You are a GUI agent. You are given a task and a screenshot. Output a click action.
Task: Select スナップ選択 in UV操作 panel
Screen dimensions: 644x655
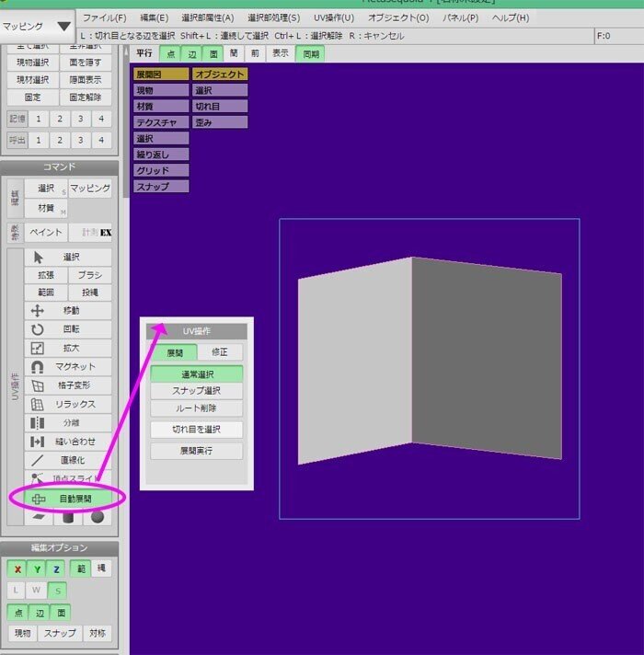pos(196,391)
